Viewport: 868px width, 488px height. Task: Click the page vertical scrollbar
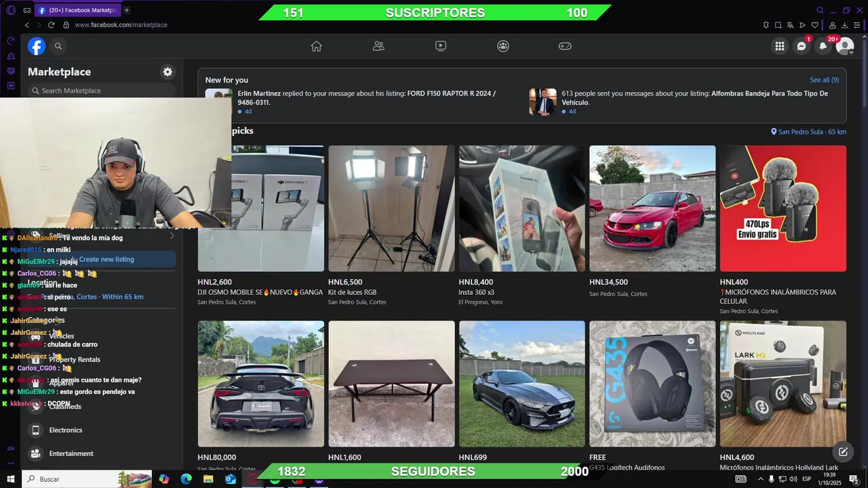click(x=865, y=72)
